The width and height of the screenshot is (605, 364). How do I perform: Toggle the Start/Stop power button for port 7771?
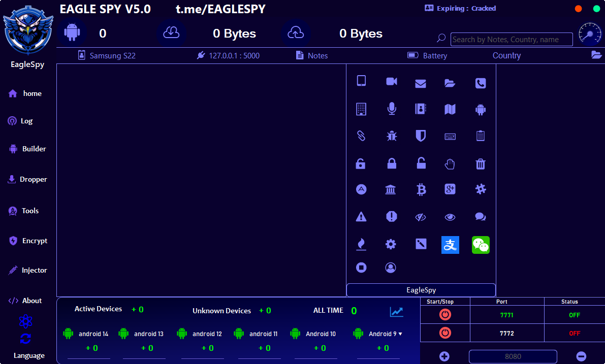pos(445,314)
